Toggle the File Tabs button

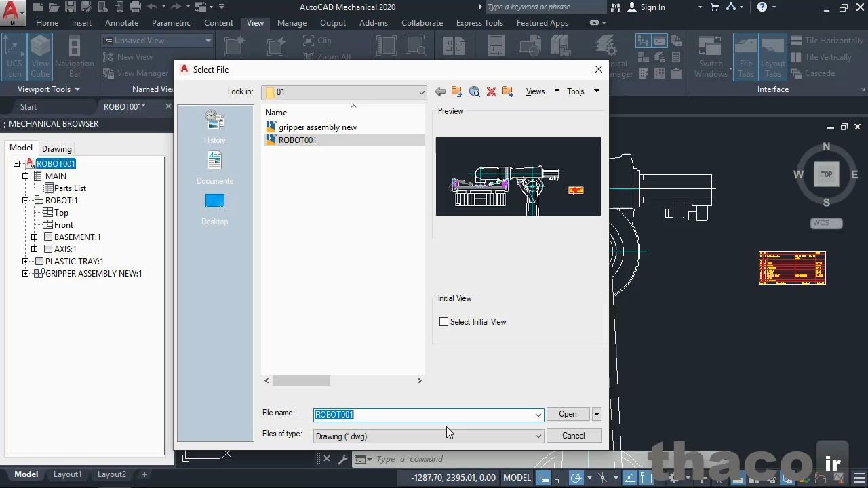coord(746,56)
